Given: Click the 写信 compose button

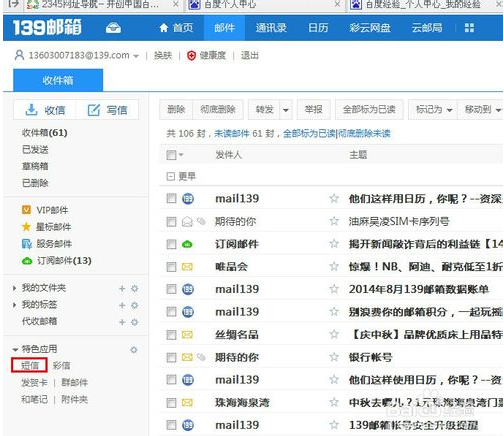Looking at the screenshot, I should (107, 110).
